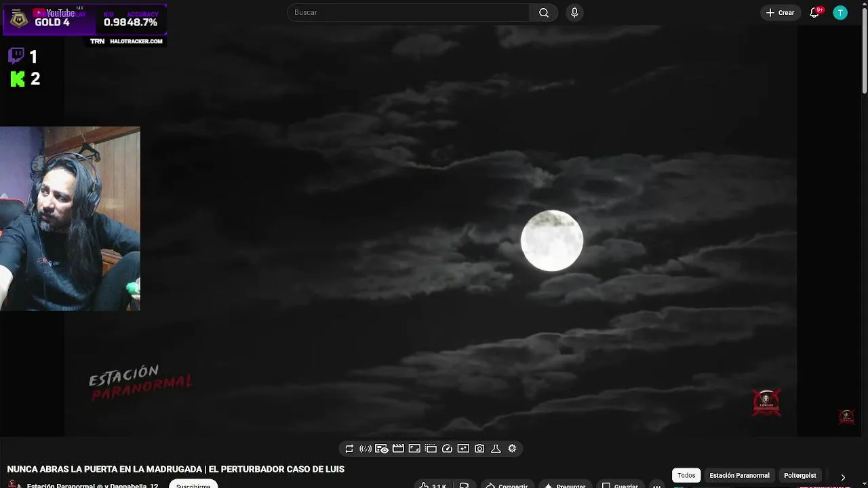Start voice search with the microphone
The width and height of the screenshot is (868, 488).
tap(574, 12)
